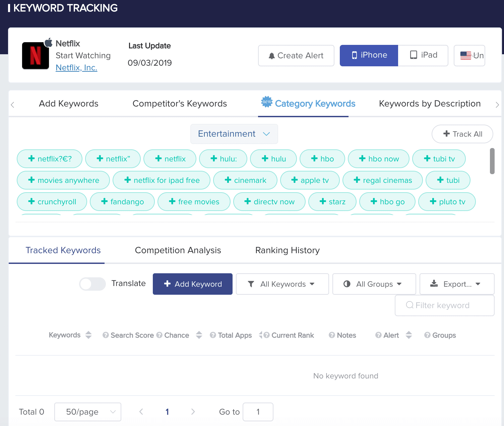
Task: Add the 'hbo go' keyword chip
Action: tap(387, 202)
